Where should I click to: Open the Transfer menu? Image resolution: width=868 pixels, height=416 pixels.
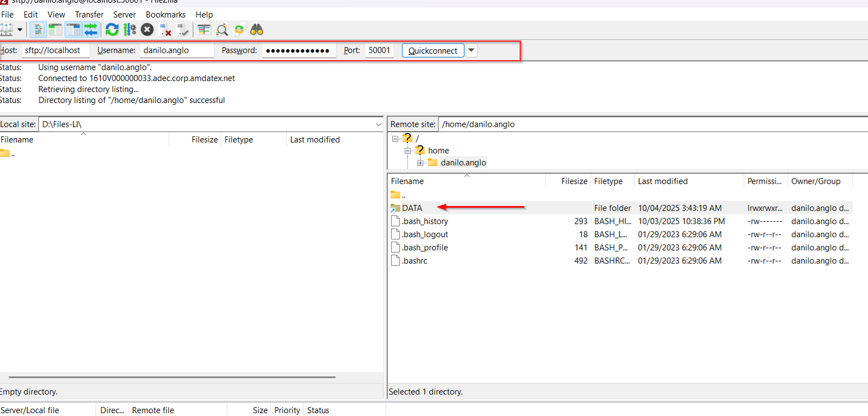point(89,15)
